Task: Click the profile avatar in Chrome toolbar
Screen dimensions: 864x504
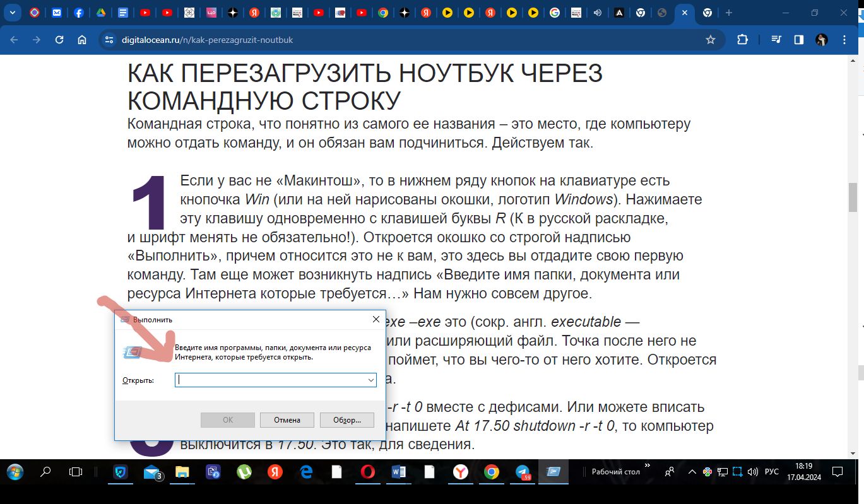Action: click(x=821, y=40)
